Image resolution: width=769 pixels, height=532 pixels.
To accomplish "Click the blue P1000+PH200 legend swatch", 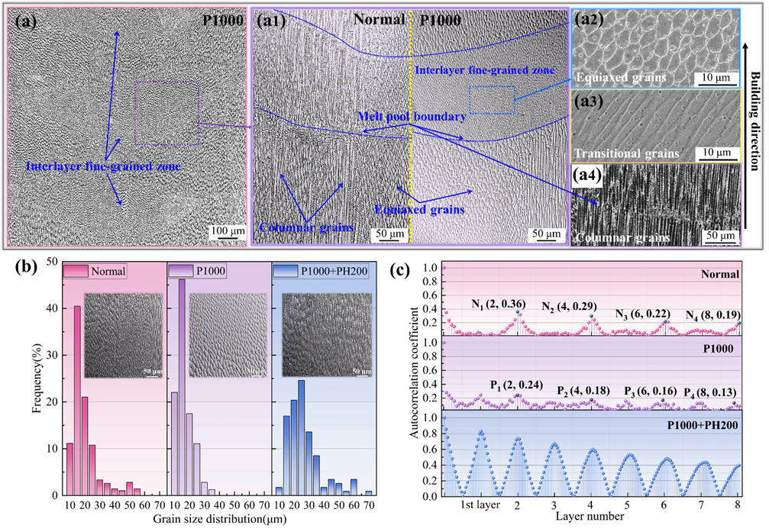I will click(286, 271).
